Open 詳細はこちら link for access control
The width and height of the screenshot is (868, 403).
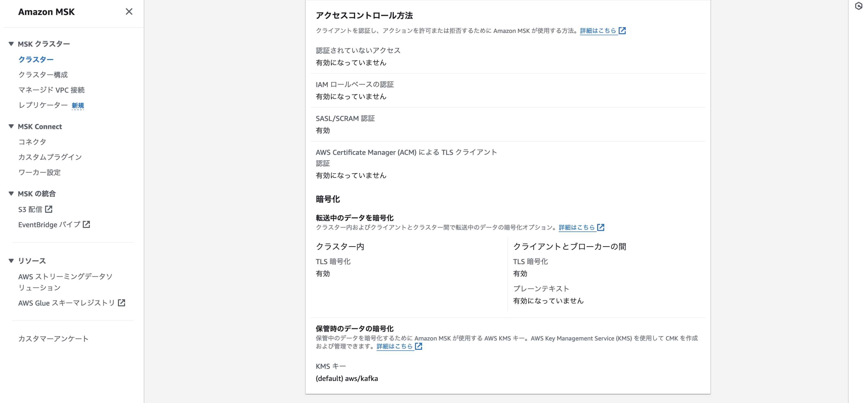[598, 31]
